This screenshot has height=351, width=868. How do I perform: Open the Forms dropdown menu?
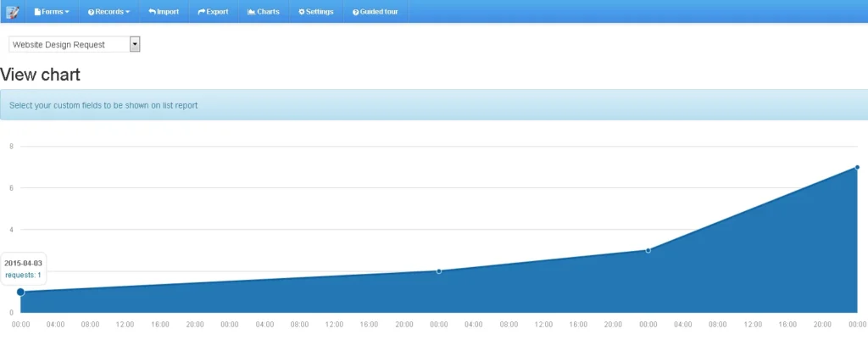(52, 12)
